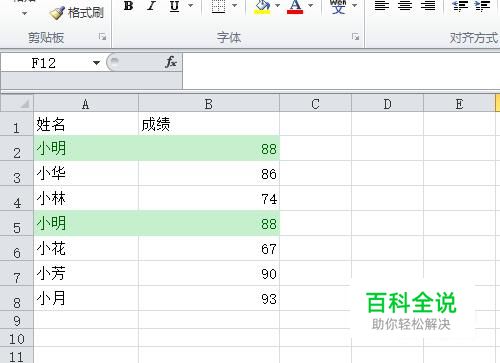Select 小芳 cell
500x363 pixels.
(86, 273)
